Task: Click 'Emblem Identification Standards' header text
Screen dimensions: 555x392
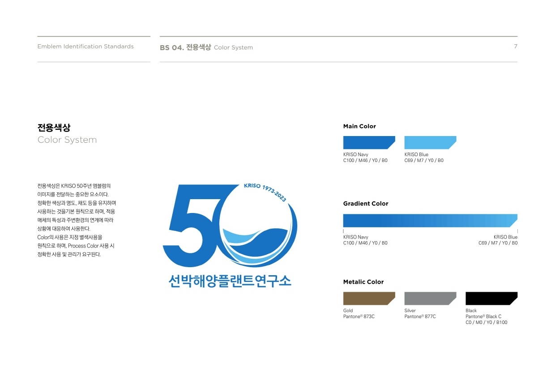Action: tap(85, 47)
